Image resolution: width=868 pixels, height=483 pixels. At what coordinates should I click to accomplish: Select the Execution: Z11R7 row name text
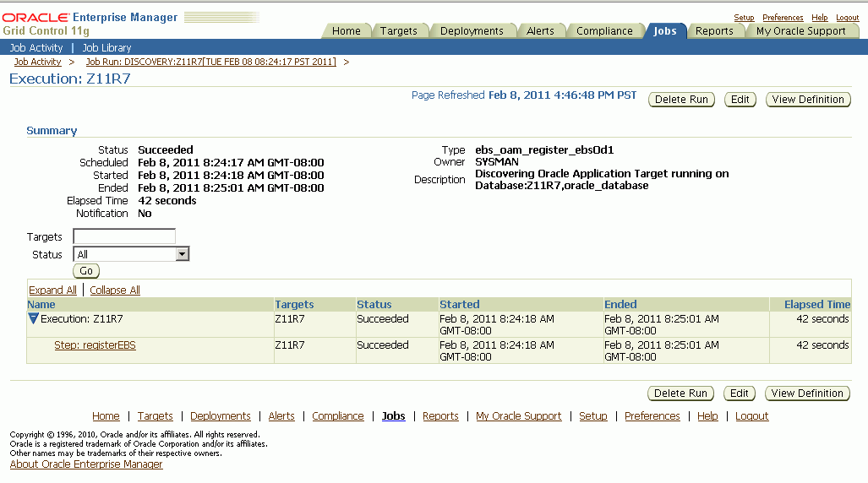click(82, 318)
